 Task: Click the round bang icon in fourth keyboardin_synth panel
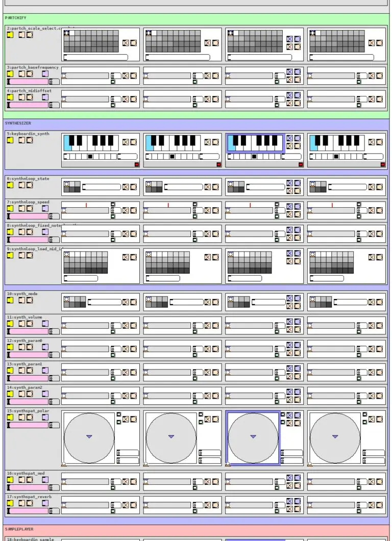379,142
